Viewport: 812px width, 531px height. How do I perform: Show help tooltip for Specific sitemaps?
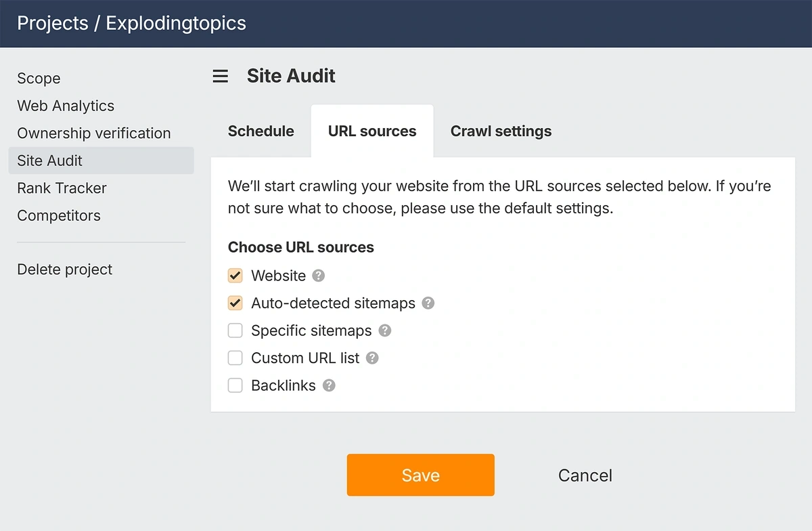tap(385, 331)
